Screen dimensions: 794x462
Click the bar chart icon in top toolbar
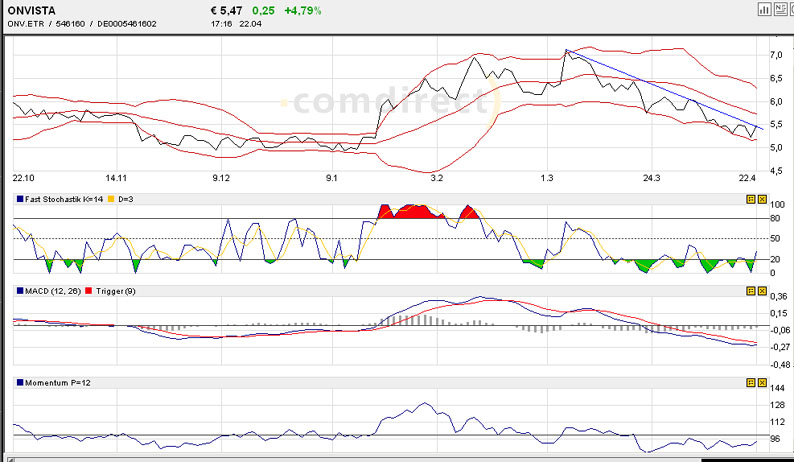pos(764,9)
